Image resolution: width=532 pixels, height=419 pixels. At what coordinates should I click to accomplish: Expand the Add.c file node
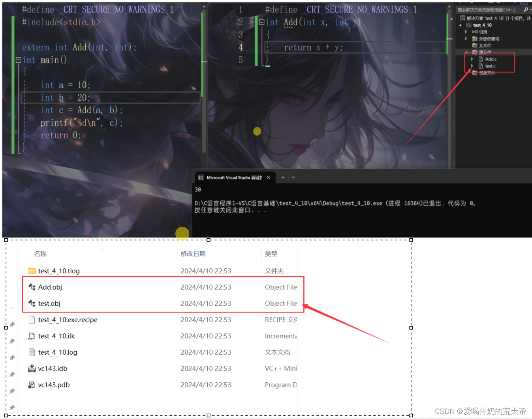coord(472,59)
